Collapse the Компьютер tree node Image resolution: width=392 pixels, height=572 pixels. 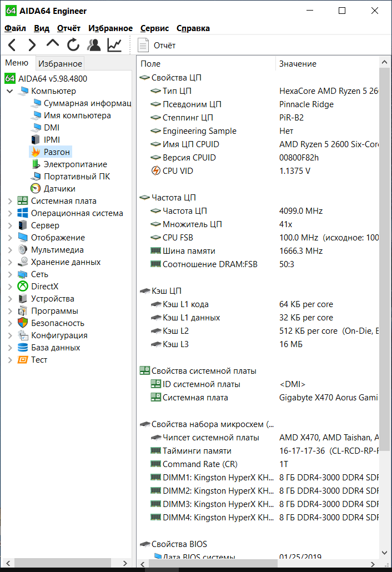point(10,91)
